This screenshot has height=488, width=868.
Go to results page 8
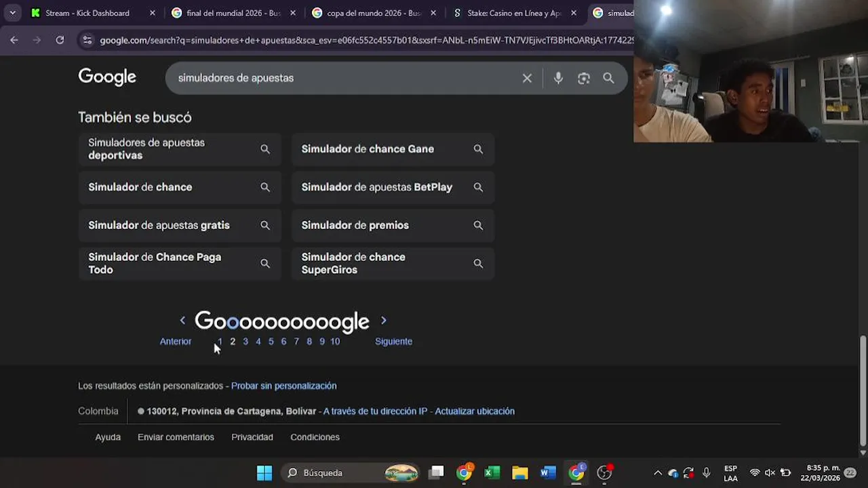[309, 342]
